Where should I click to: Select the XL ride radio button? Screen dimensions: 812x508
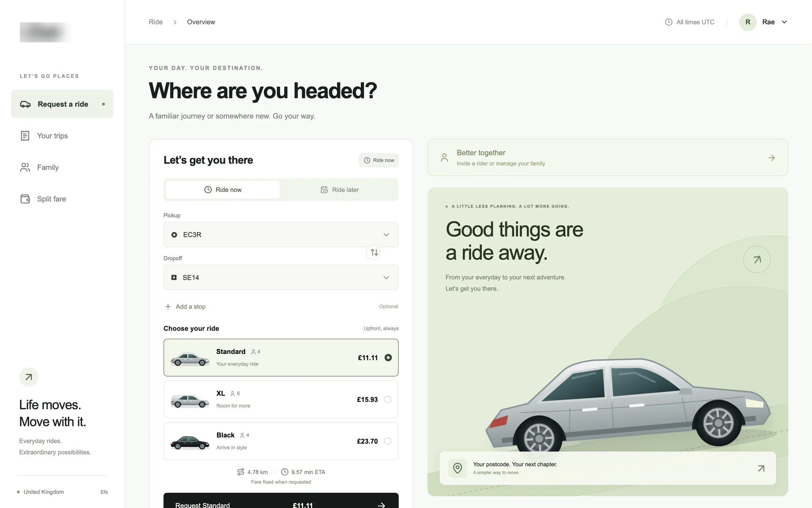[x=387, y=400]
